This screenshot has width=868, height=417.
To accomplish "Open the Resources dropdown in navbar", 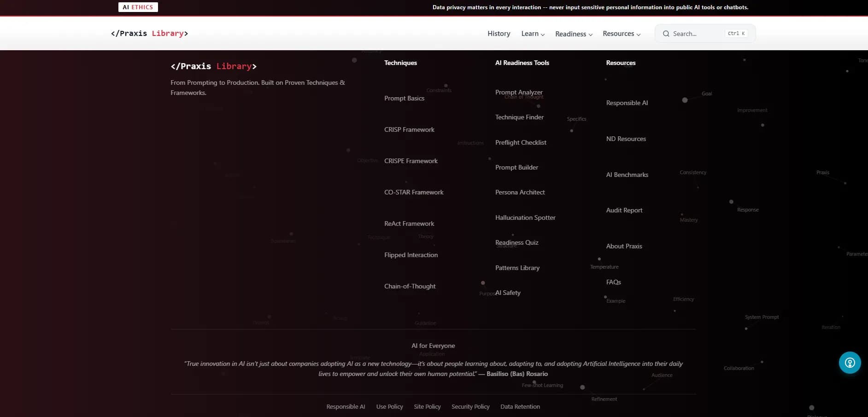I will pyautogui.click(x=621, y=34).
